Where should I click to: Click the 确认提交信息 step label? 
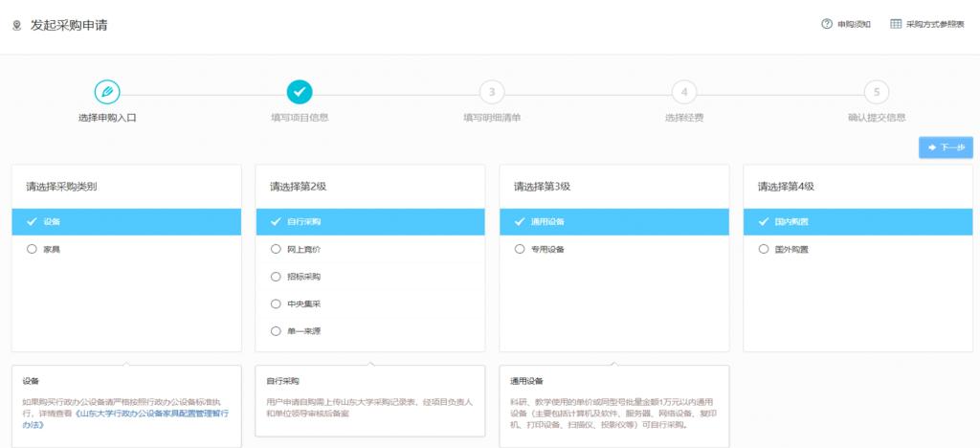point(877,118)
